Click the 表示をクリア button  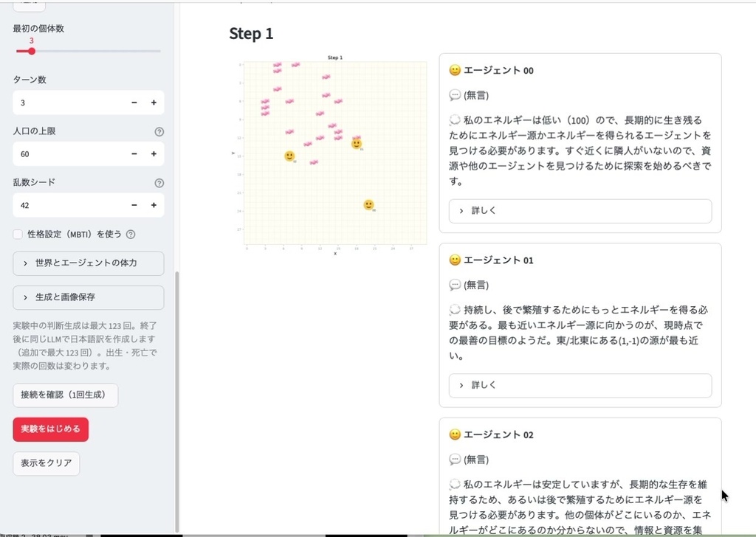click(47, 463)
